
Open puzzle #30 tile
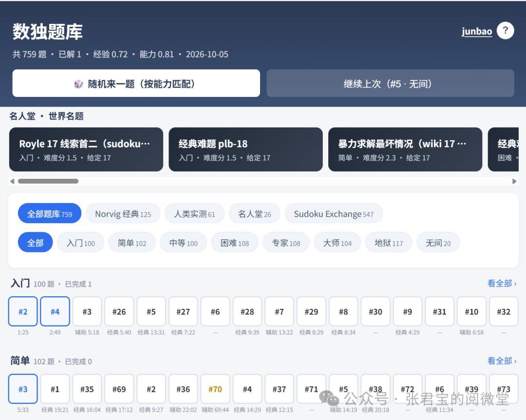click(376, 311)
